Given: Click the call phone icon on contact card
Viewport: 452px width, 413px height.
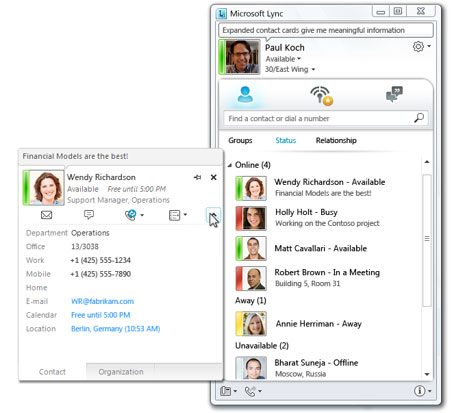Looking at the screenshot, I should point(131,215).
